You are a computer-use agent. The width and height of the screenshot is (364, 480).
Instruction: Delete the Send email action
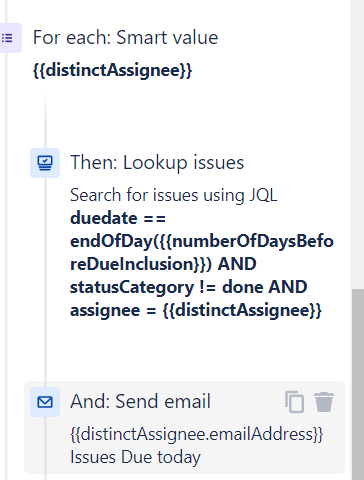[x=324, y=402]
